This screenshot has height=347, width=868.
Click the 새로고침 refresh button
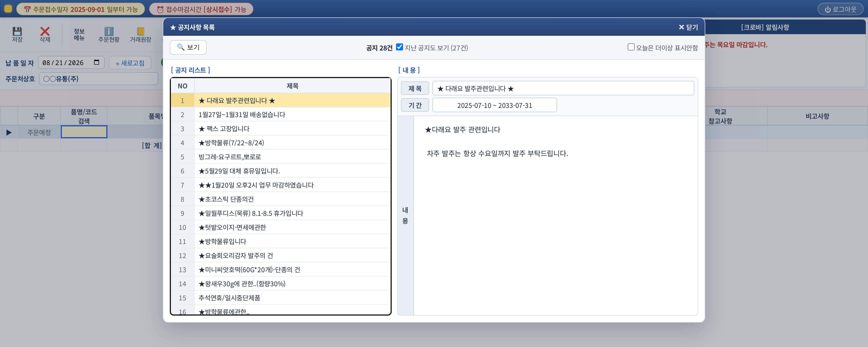click(x=130, y=63)
